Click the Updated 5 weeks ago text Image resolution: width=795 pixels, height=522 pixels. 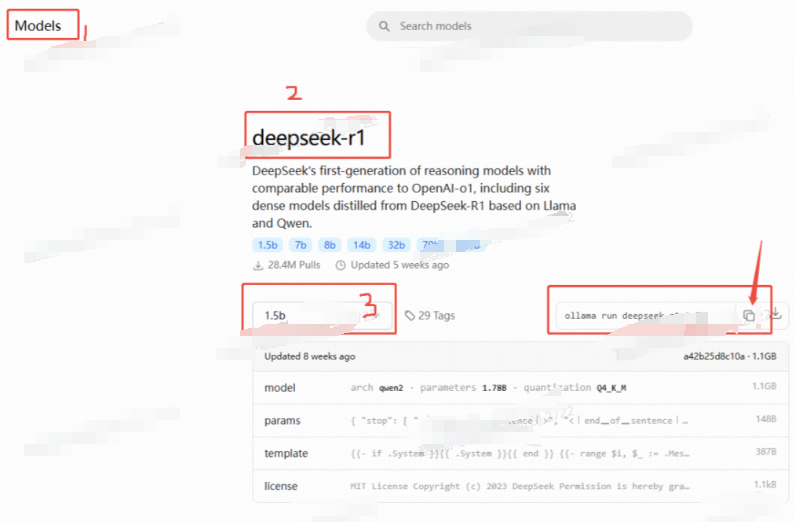coord(400,265)
